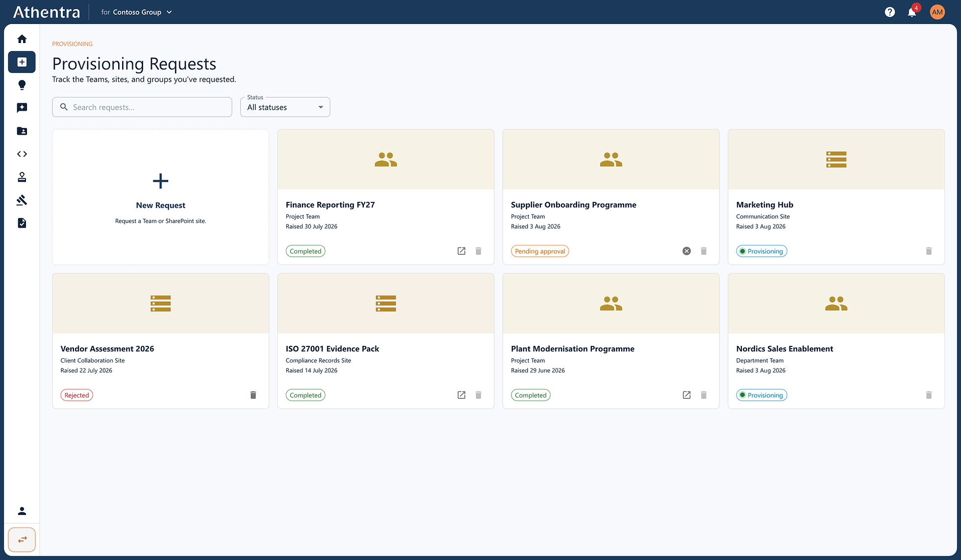
Task: Click 'Compliance Records Site' text
Action: pyautogui.click(x=318, y=361)
